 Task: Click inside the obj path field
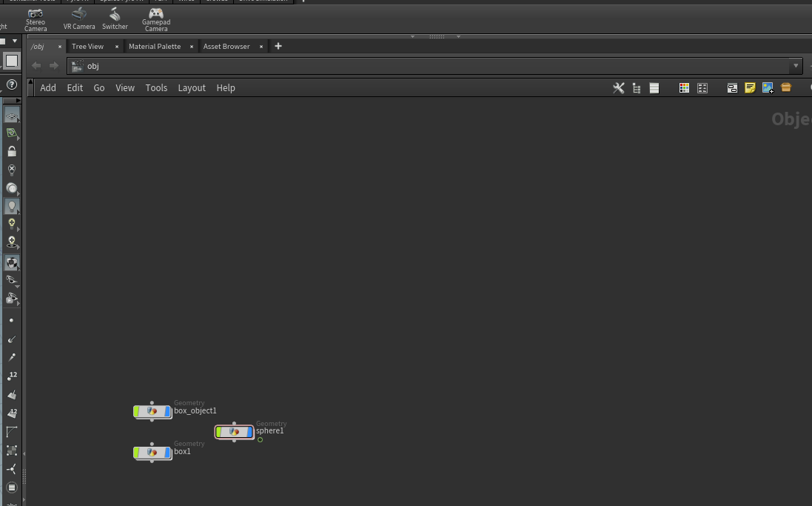click(x=435, y=66)
